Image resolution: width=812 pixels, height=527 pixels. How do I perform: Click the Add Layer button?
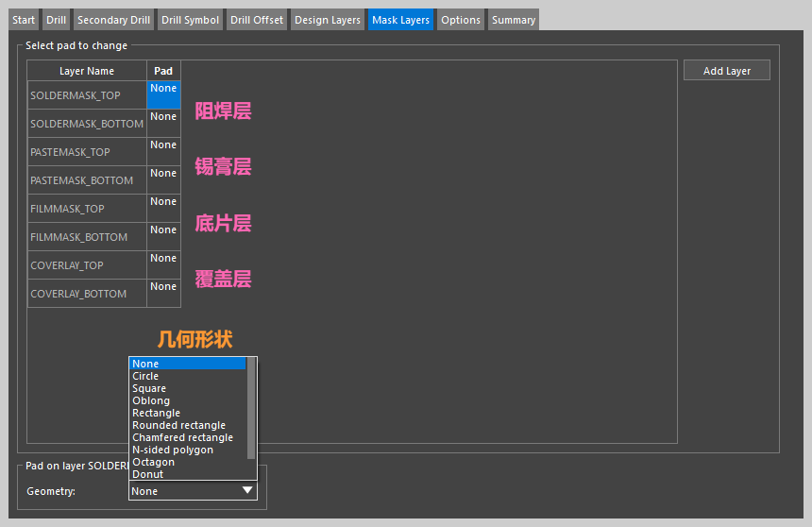tap(726, 71)
